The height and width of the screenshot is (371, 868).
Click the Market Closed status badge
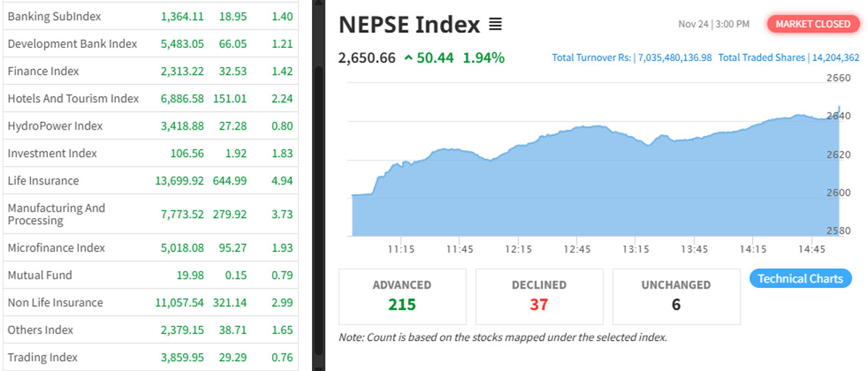(812, 24)
